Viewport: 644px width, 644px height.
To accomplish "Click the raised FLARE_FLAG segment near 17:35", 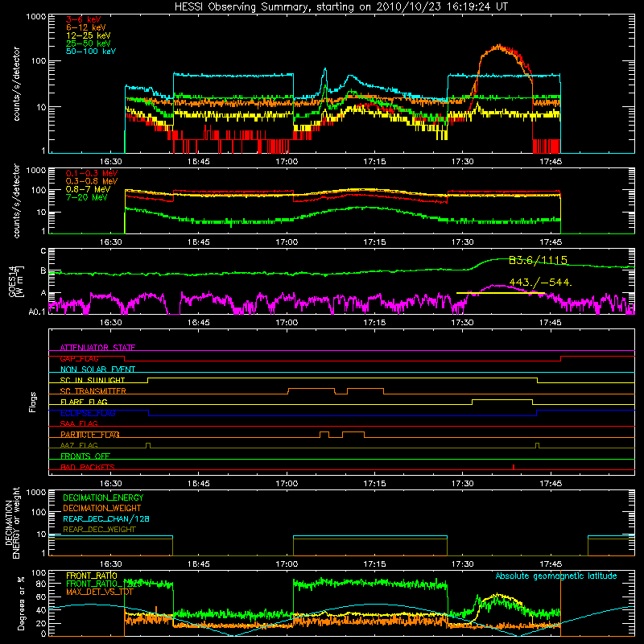I will [502, 399].
